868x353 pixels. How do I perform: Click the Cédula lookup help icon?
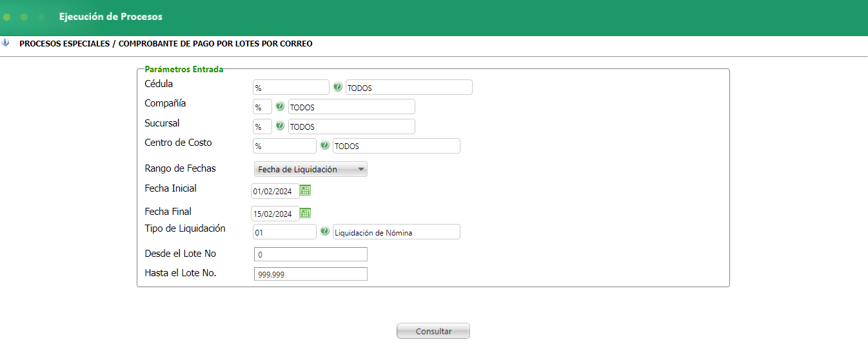[x=337, y=87]
